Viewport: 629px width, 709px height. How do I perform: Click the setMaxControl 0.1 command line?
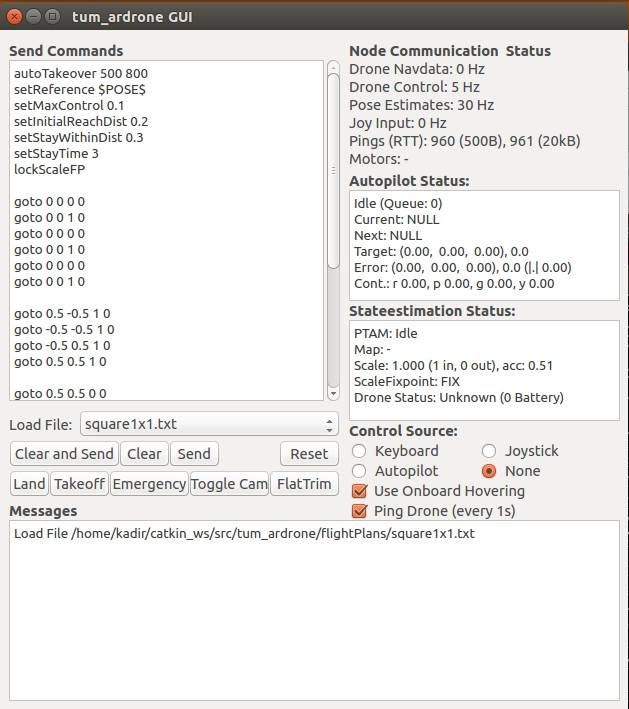[69, 105]
